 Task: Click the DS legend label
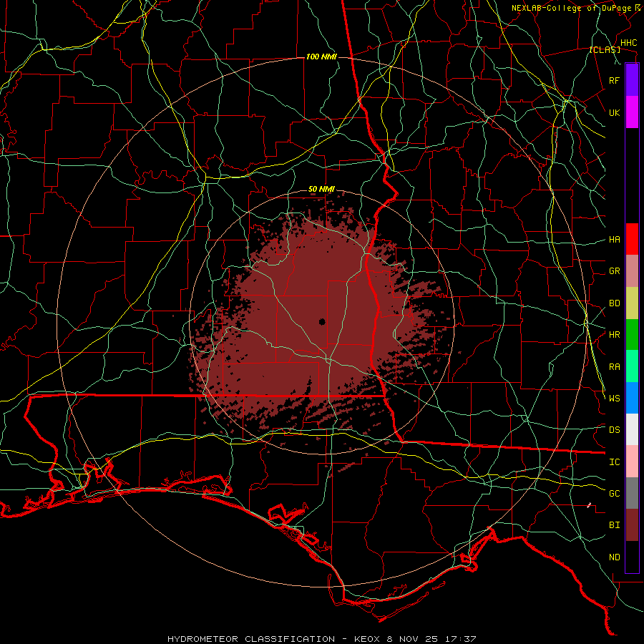(x=614, y=430)
